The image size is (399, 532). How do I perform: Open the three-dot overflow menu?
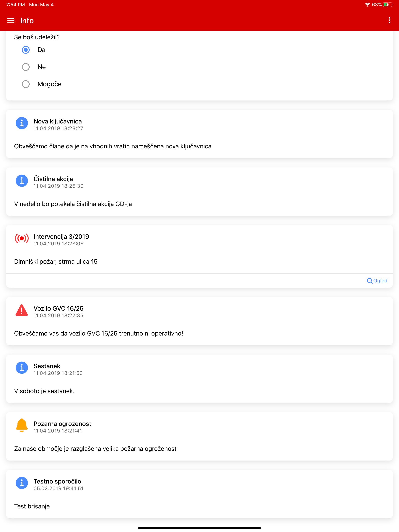[x=389, y=20]
